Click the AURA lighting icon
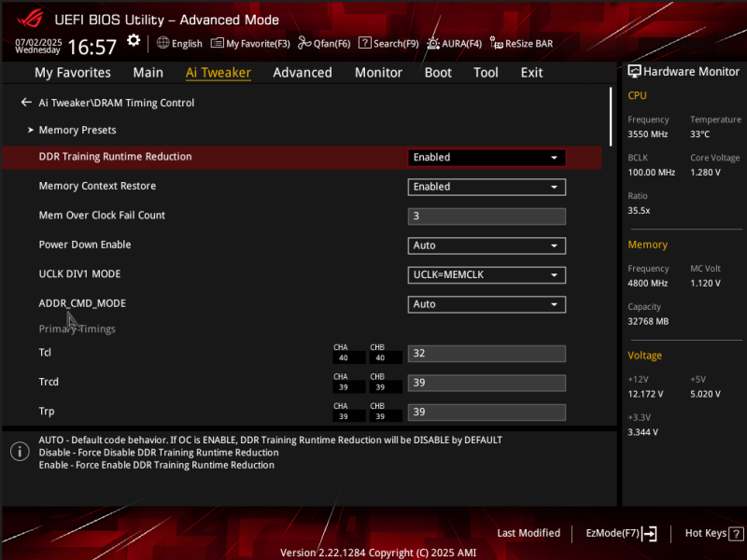Screen dimensions: 747x560 click(x=433, y=43)
